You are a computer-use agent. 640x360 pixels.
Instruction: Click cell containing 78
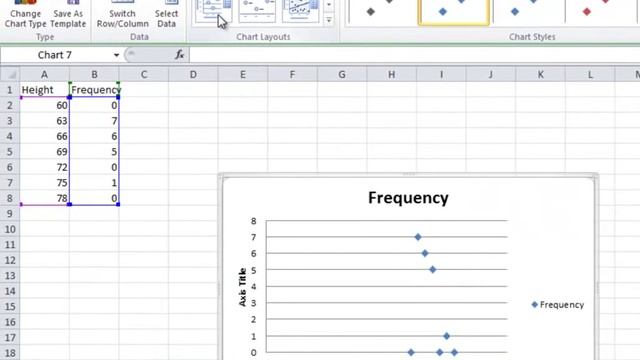pyautogui.click(x=44, y=198)
